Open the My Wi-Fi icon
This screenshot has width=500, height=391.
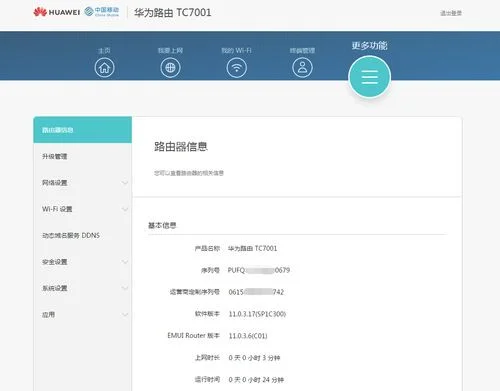[237, 68]
